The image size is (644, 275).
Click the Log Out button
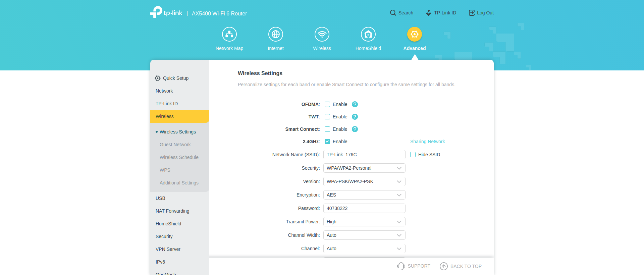(481, 13)
